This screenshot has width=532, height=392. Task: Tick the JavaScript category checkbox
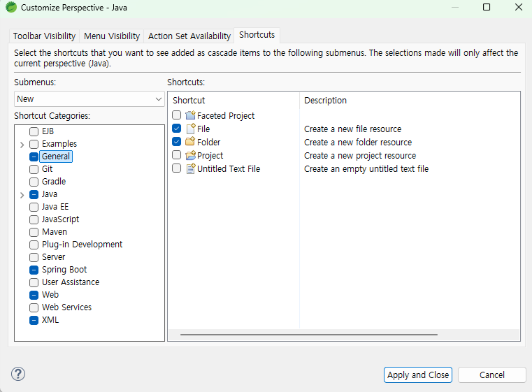point(34,219)
